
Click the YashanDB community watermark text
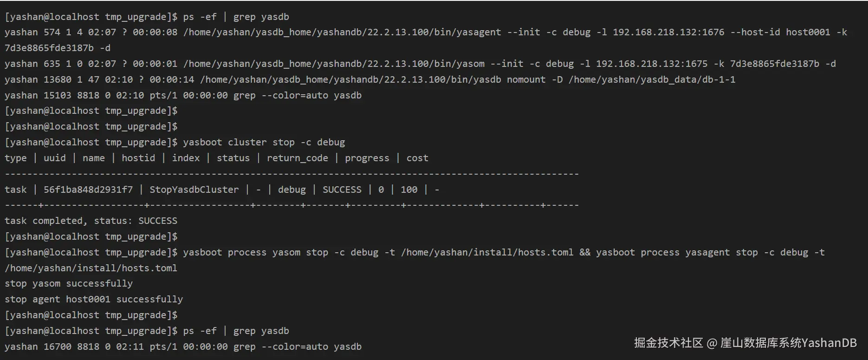(x=745, y=343)
